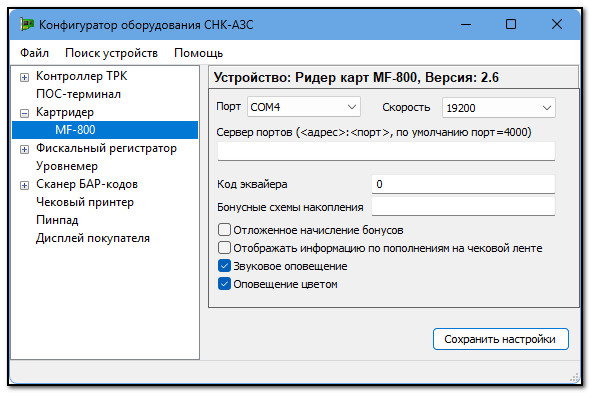Select Контроллер ТРК in the tree
590x393 pixels.
[82, 76]
